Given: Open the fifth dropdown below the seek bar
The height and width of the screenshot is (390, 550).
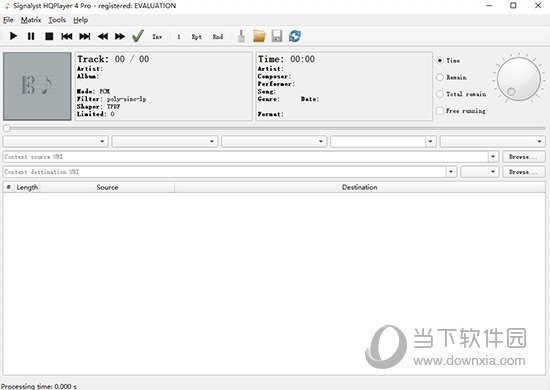Looking at the screenshot, I should 492,141.
